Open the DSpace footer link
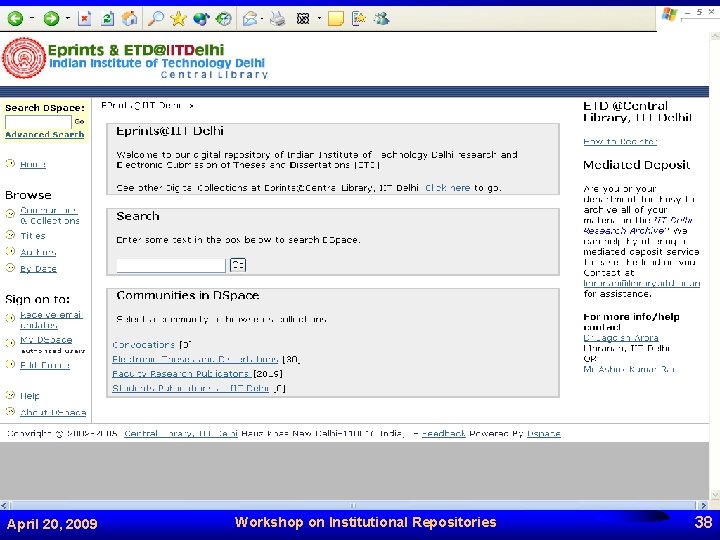This screenshot has height=540, width=720. [544, 433]
